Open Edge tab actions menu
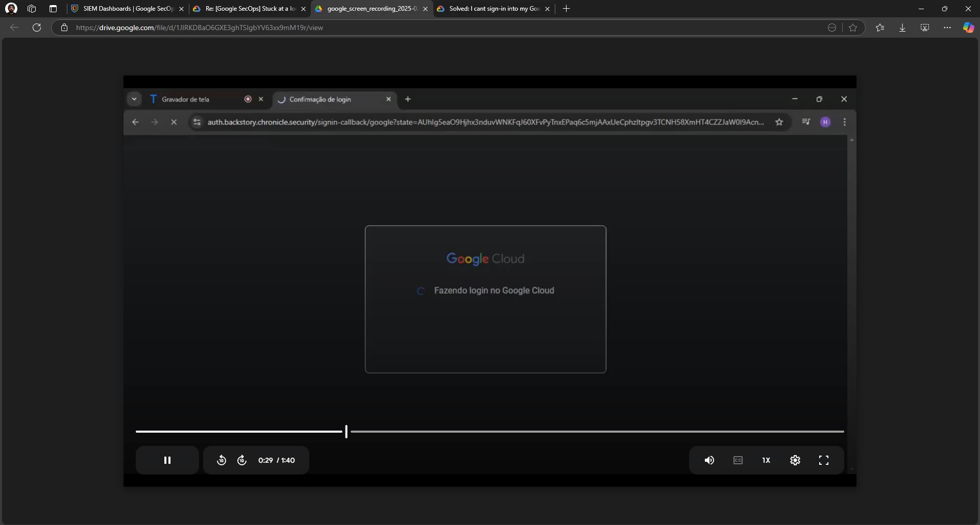 [x=53, y=9]
